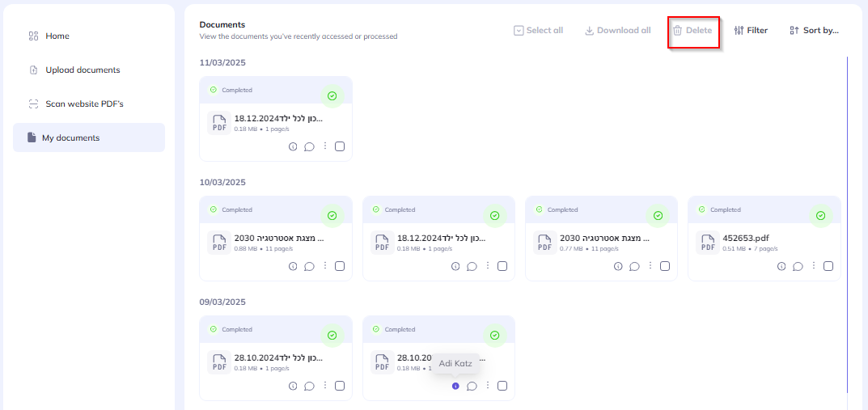Click the vertical scrollbar on the documents list
Viewport: 868px width, 410px height.
[848, 226]
